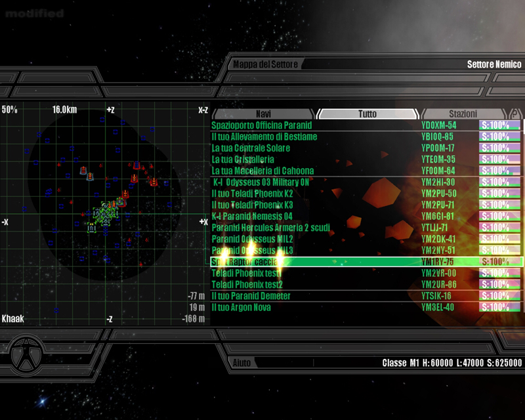Click ship ID YM6GI-81

[438, 217]
